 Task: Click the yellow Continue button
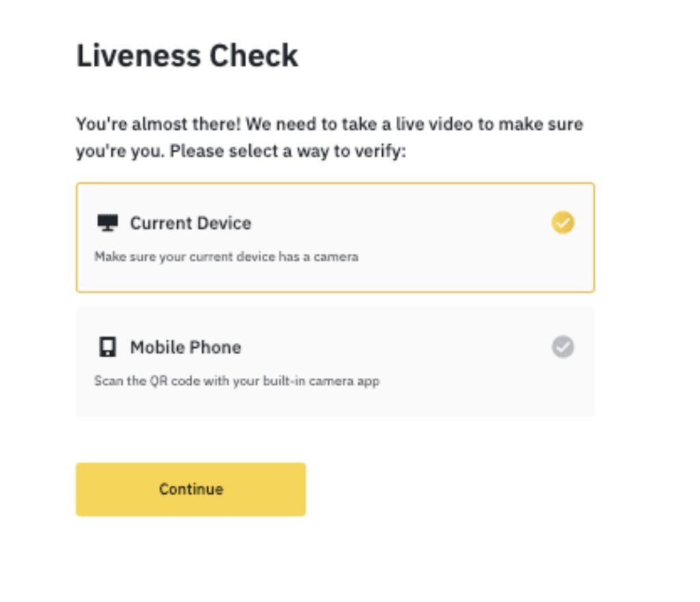click(191, 489)
